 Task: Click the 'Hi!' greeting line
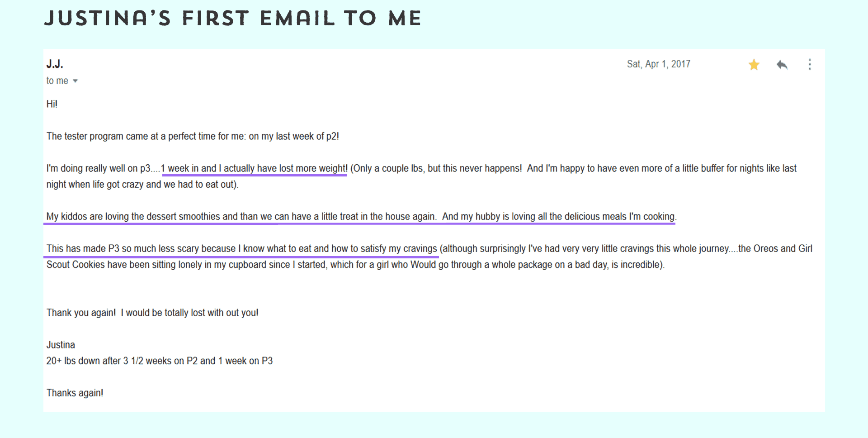52,104
